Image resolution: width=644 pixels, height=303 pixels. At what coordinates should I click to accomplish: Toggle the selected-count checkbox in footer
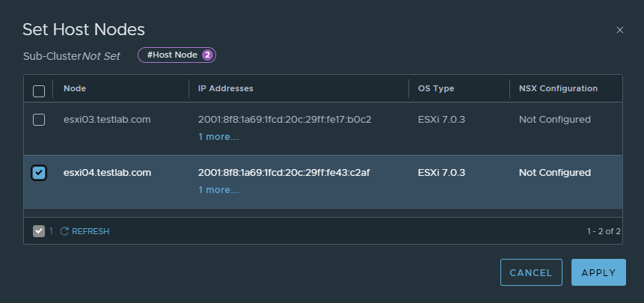(x=39, y=231)
